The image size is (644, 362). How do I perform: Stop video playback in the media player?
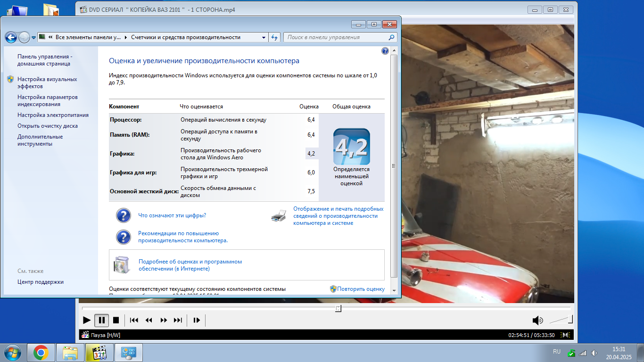116,320
